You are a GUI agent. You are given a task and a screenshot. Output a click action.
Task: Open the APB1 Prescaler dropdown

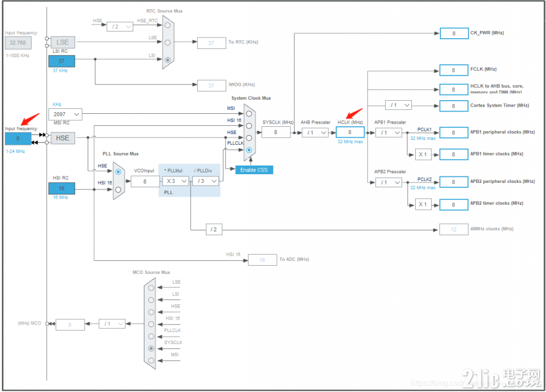point(389,132)
